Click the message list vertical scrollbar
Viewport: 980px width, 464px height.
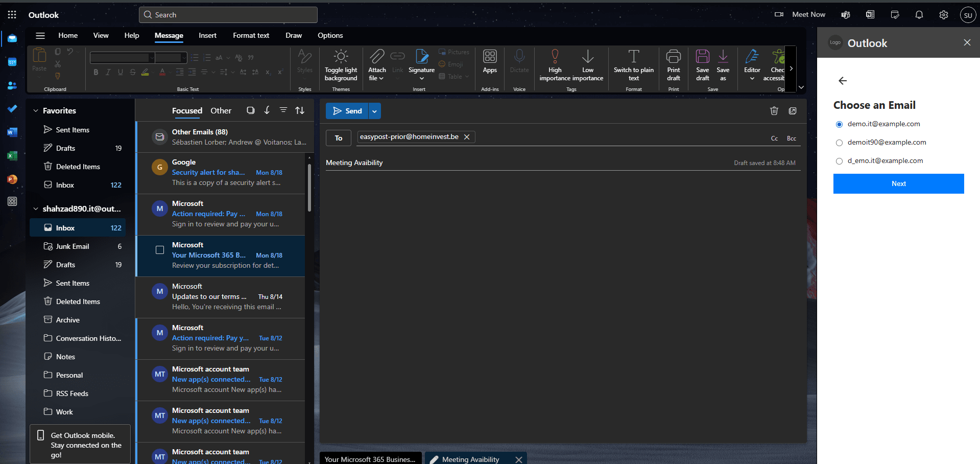pyautogui.click(x=309, y=188)
